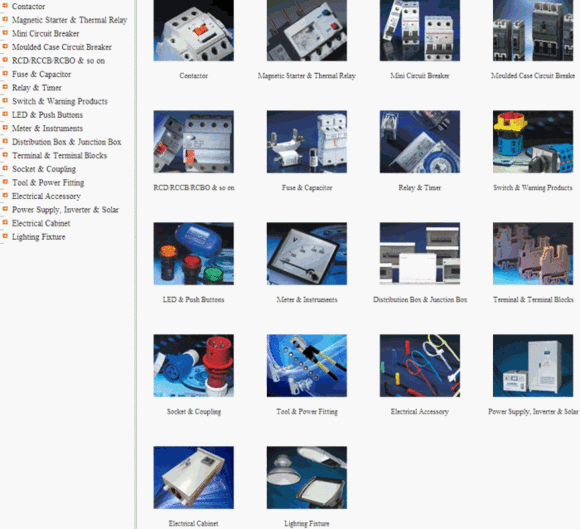Viewport: 580px width, 529px height.
Task: Expand Fuse & Capacitor plus icon
Action: pos(5,73)
